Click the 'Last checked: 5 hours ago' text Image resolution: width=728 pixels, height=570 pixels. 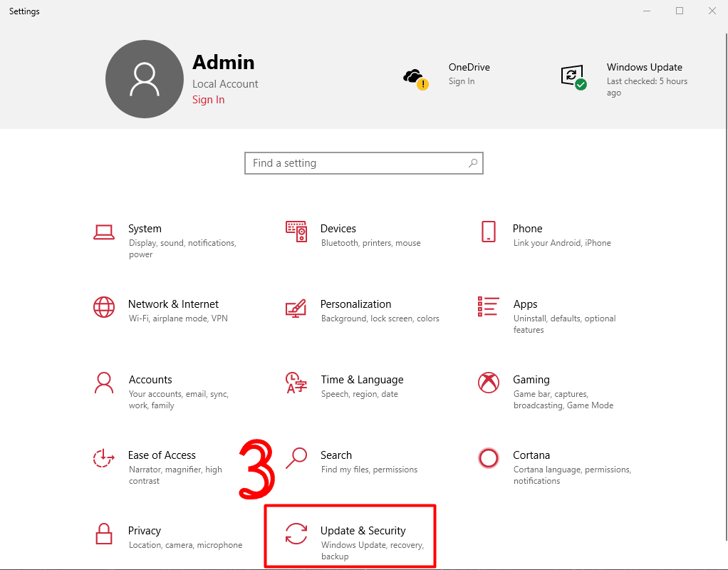pyautogui.click(x=647, y=87)
